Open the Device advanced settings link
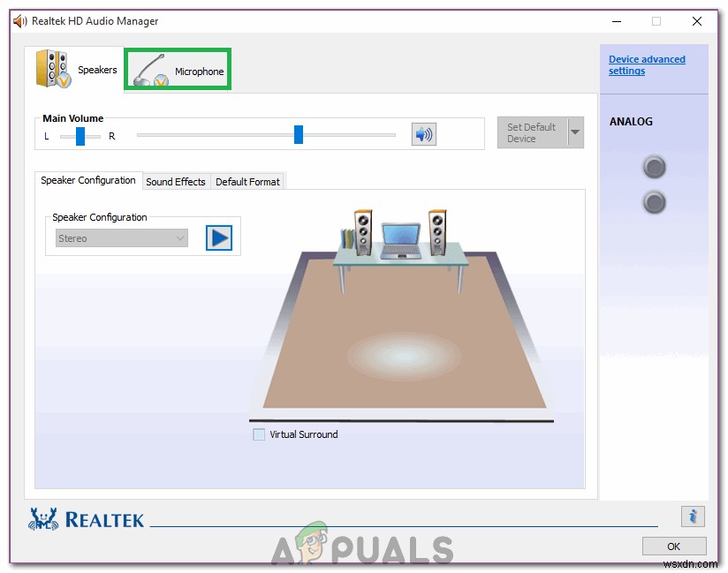This screenshot has width=728, height=573. (x=646, y=65)
